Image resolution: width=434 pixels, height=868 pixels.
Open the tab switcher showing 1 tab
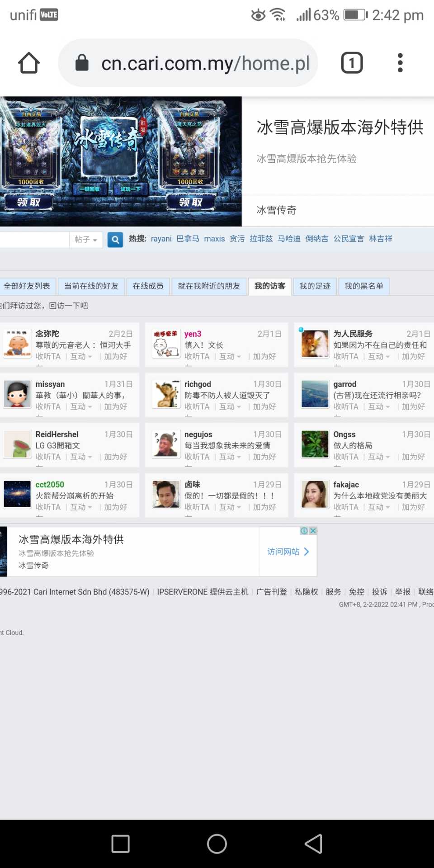coord(352,63)
